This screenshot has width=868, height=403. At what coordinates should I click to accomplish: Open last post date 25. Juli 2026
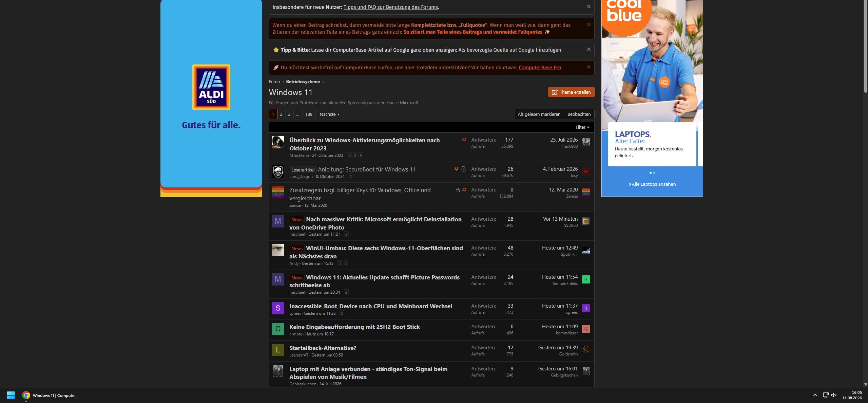point(564,140)
